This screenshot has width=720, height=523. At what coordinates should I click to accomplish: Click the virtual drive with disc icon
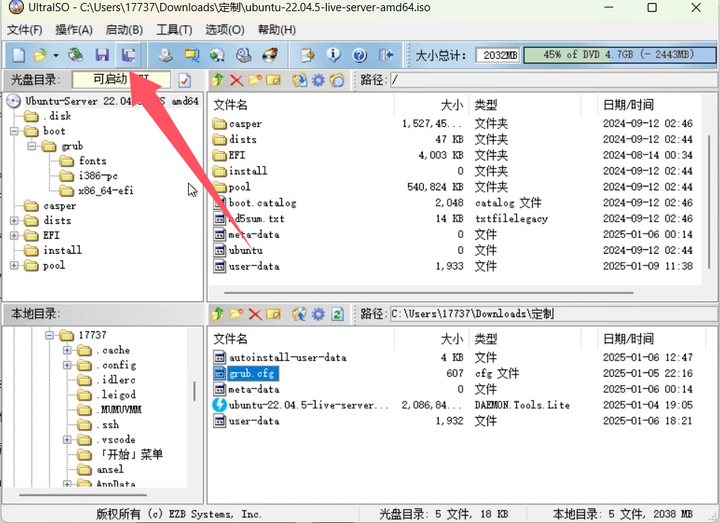pos(244,55)
